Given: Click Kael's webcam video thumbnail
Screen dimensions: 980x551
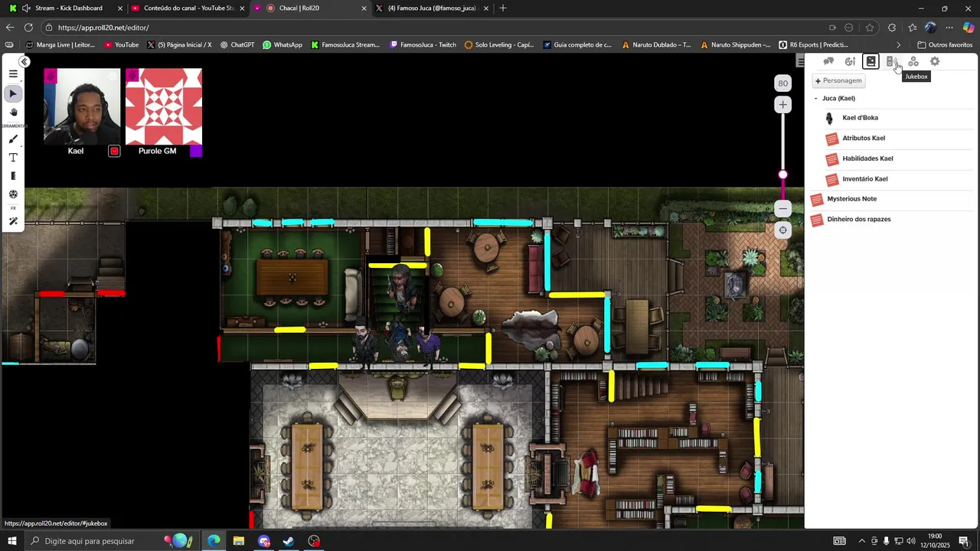Looking at the screenshot, I should tap(82, 106).
